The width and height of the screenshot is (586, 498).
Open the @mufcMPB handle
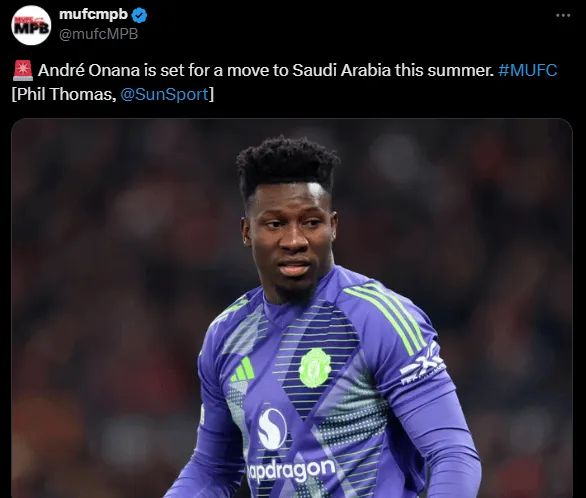click(99, 34)
